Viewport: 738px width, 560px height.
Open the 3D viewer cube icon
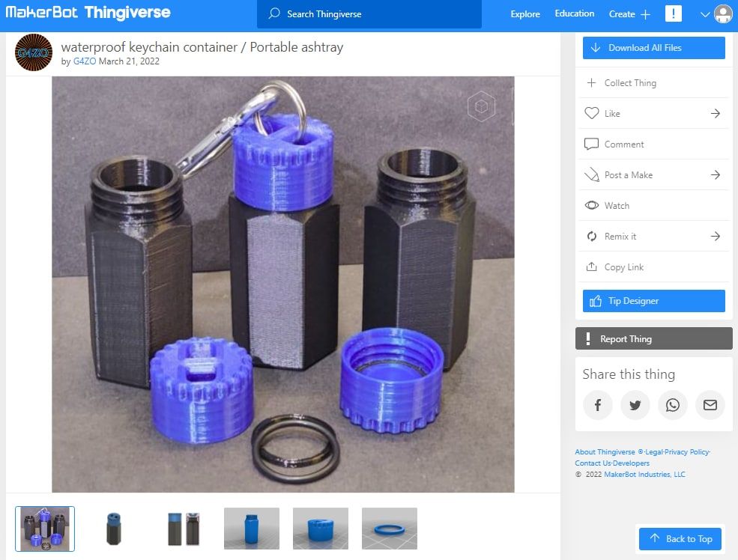point(481,107)
